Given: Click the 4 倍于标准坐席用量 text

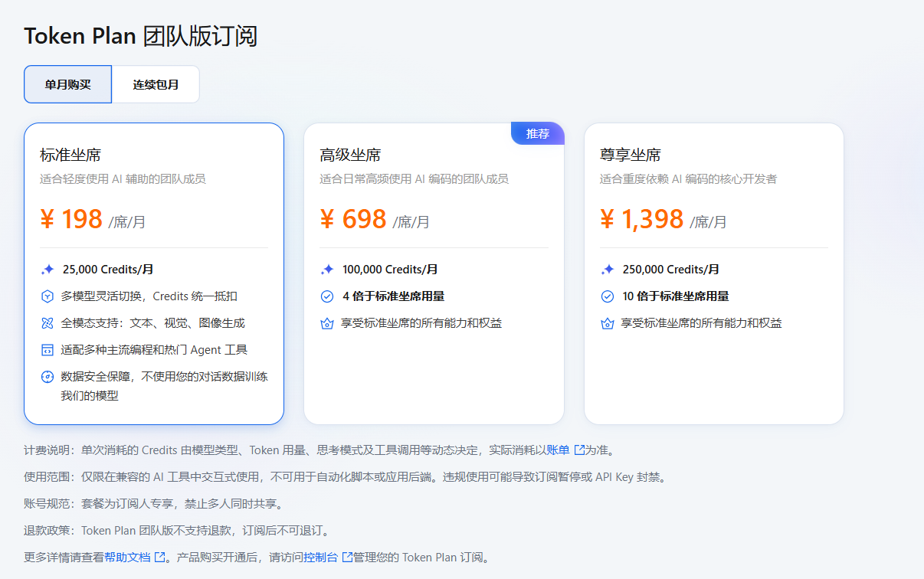Looking at the screenshot, I should [x=394, y=296].
